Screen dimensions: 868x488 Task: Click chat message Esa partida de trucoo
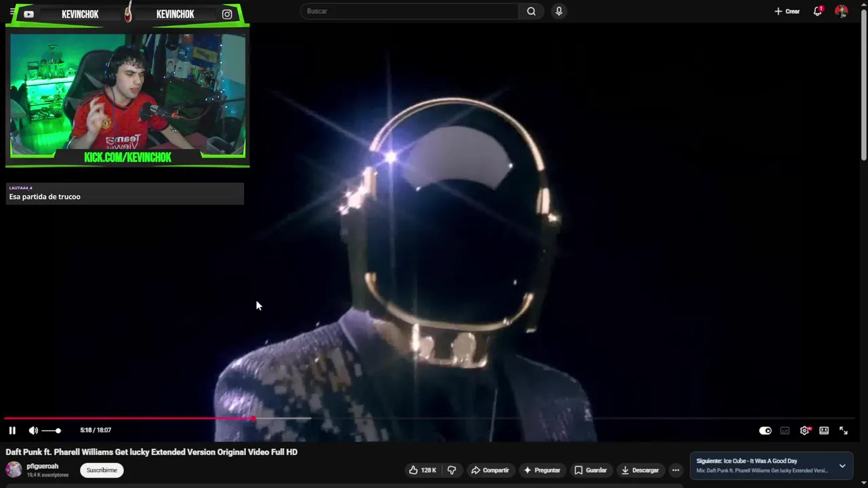point(45,197)
